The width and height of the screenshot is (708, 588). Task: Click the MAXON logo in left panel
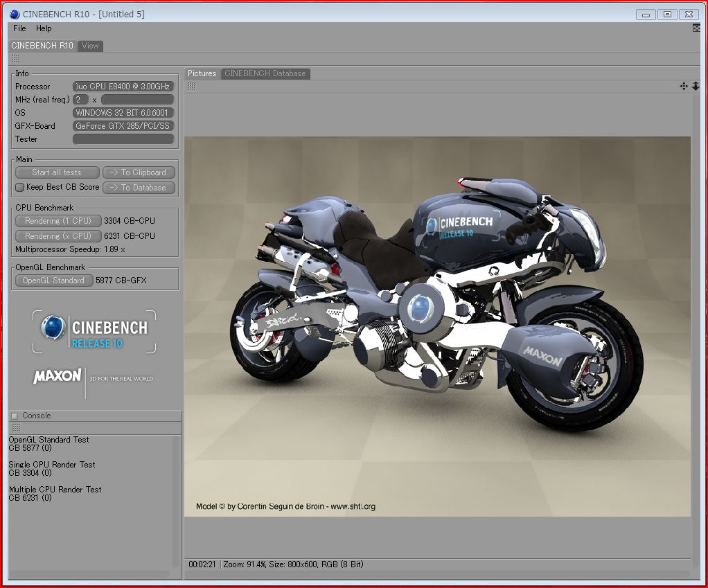click(57, 376)
